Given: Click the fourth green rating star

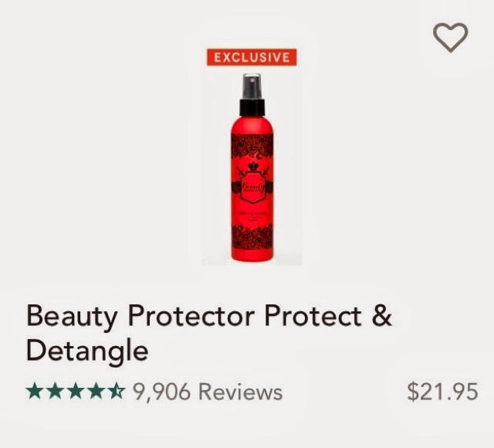Looking at the screenshot, I should (x=96, y=391).
